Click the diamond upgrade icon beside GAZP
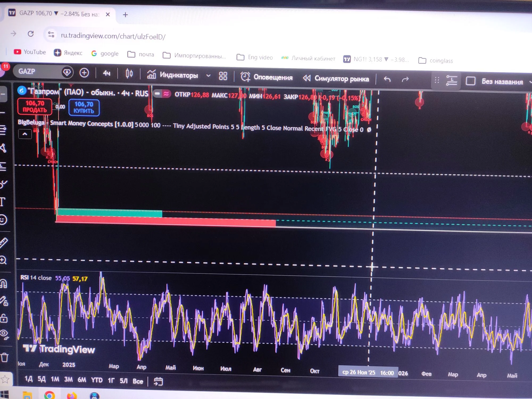 (x=67, y=72)
